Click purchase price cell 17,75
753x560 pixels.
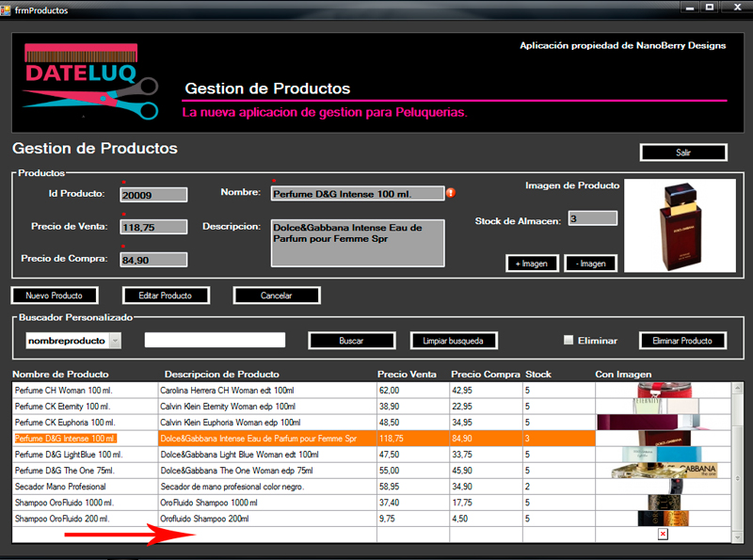[486, 503]
